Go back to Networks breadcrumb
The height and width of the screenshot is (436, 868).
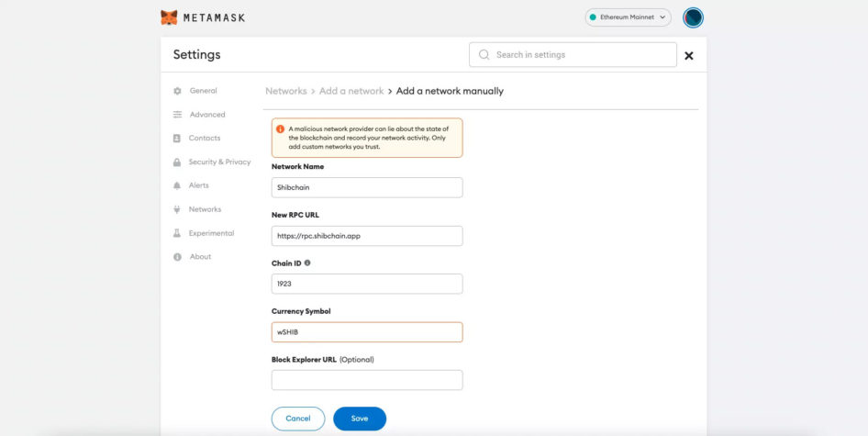pos(285,91)
